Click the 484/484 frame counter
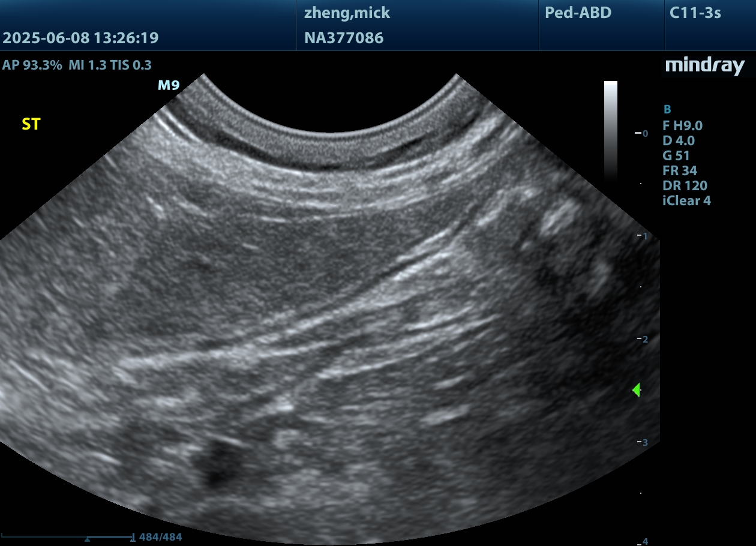 (160, 537)
